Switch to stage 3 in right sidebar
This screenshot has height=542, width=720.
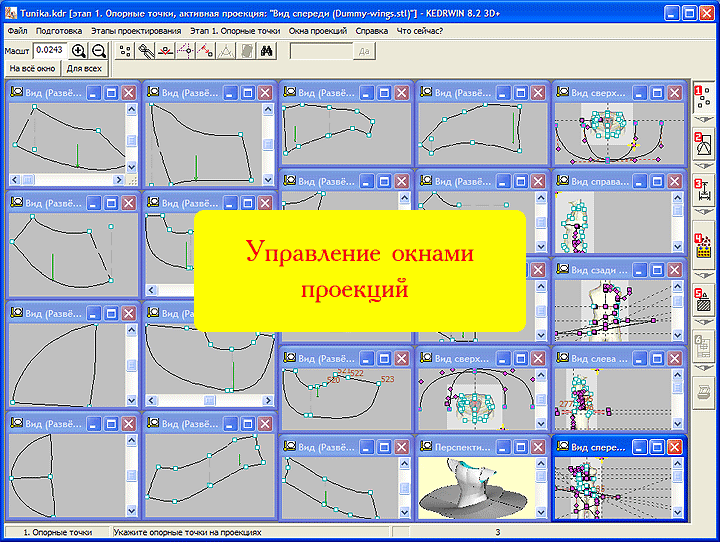click(703, 190)
